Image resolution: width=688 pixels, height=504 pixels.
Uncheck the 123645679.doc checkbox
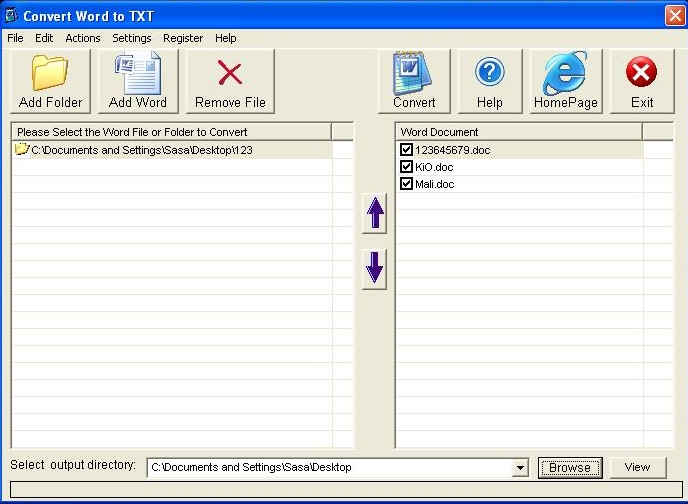click(x=406, y=150)
